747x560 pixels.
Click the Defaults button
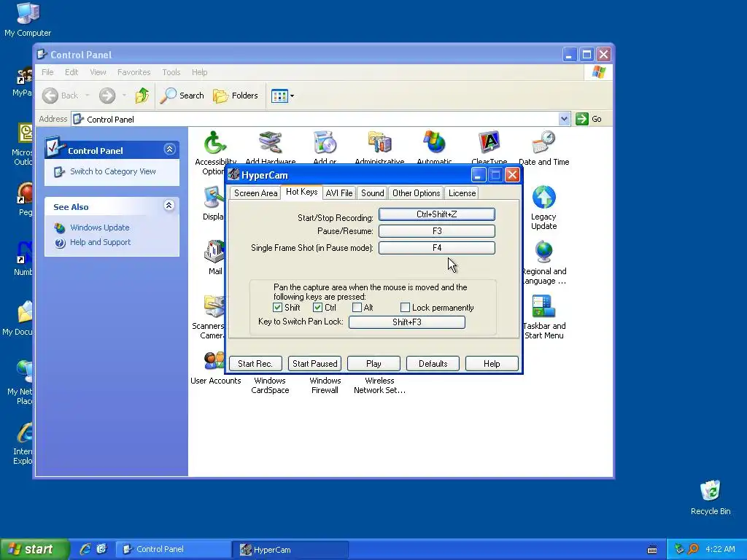pyautogui.click(x=433, y=364)
